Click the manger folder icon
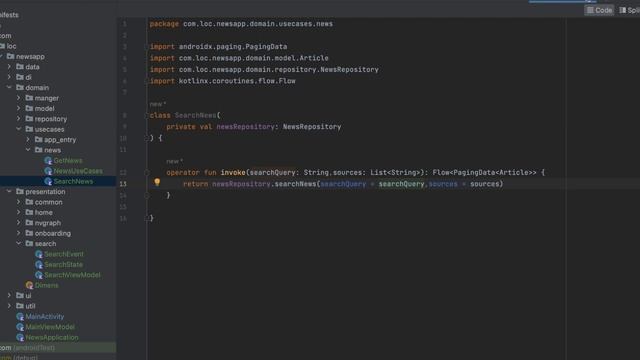This screenshot has width=640, height=360. (29, 98)
